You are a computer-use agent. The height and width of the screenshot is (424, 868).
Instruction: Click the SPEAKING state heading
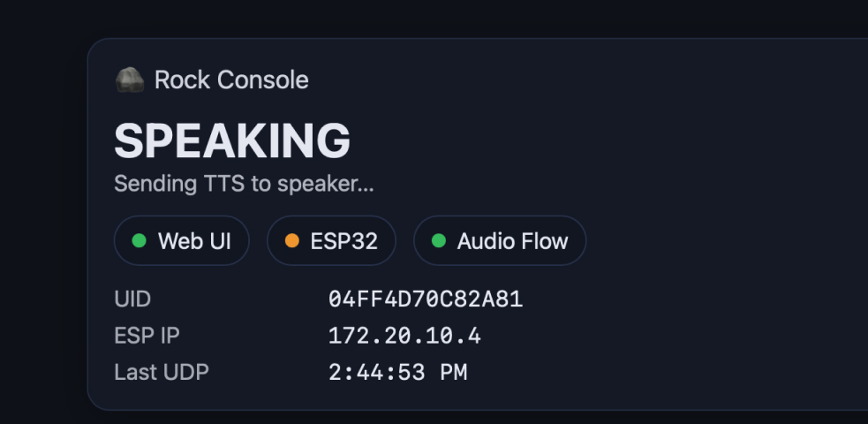[232, 140]
